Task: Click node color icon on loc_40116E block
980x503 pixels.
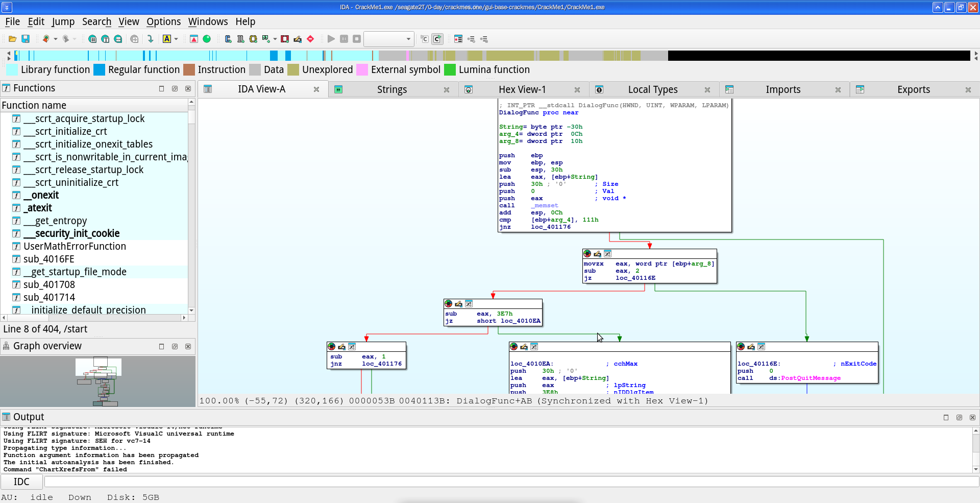Action: point(741,347)
